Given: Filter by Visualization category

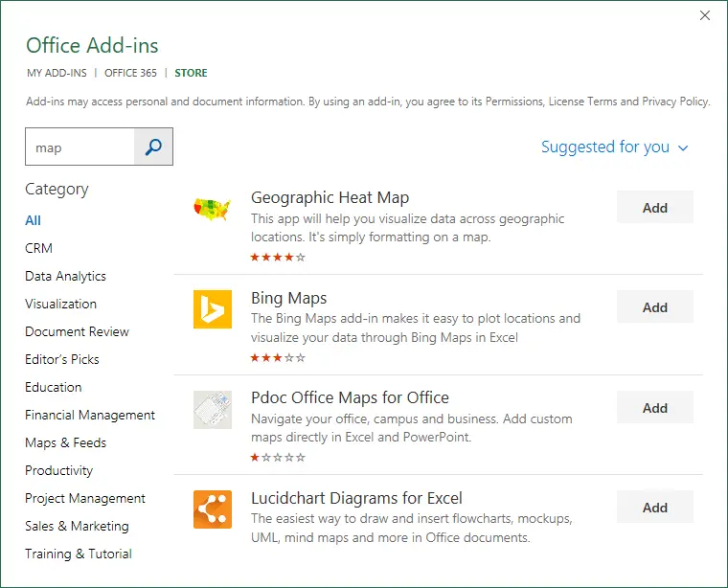Looking at the screenshot, I should pyautogui.click(x=60, y=304).
